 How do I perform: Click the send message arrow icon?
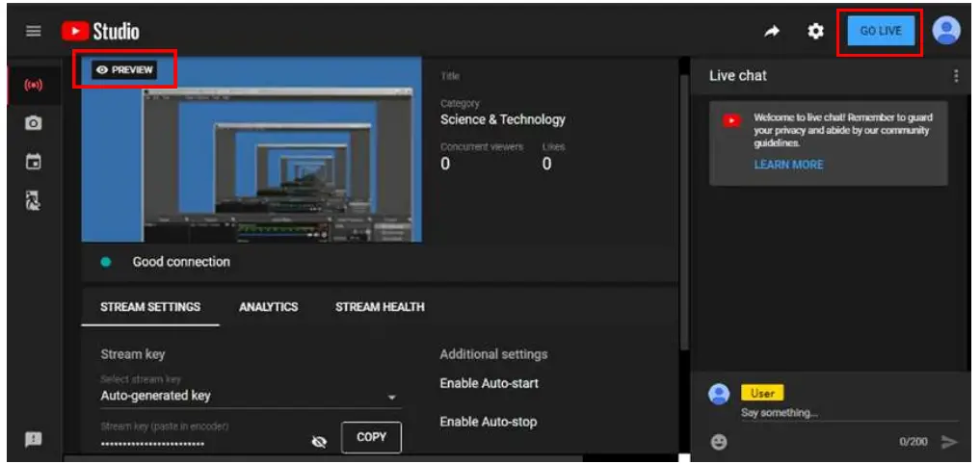click(x=949, y=442)
